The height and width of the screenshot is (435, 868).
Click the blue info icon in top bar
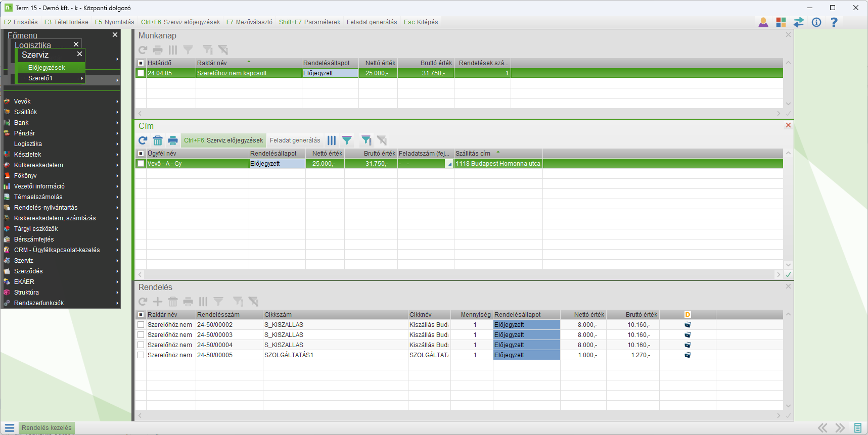coord(816,22)
